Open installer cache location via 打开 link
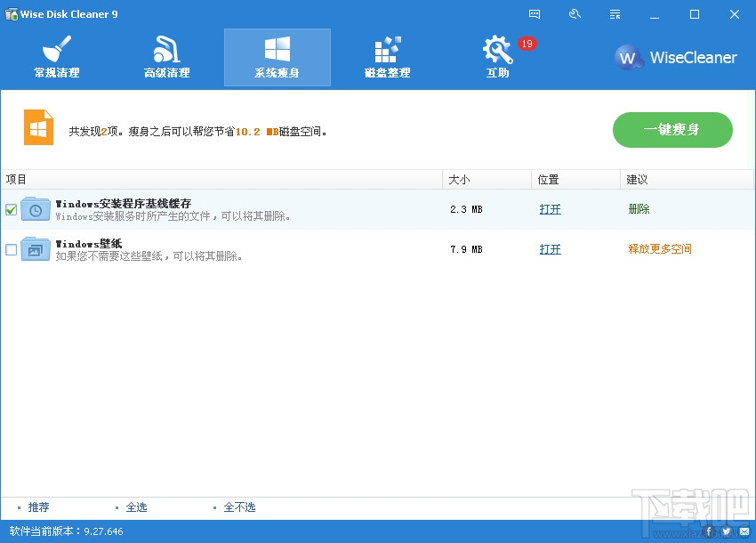756x543 pixels. coord(549,209)
